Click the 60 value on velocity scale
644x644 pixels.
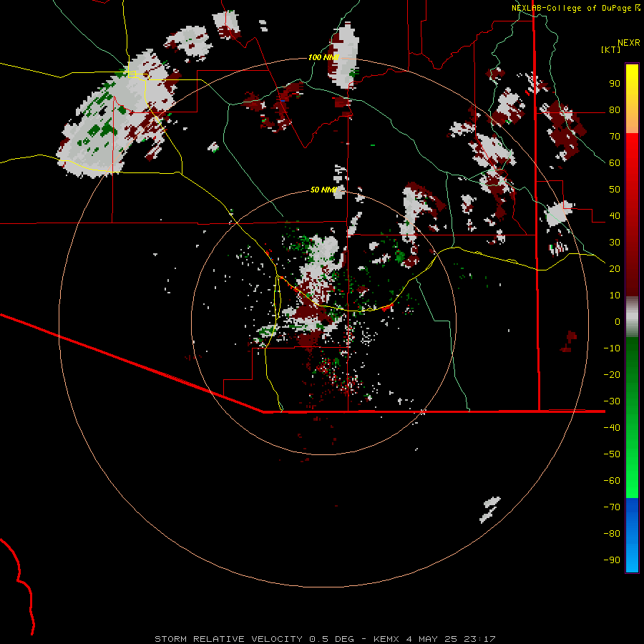point(615,163)
